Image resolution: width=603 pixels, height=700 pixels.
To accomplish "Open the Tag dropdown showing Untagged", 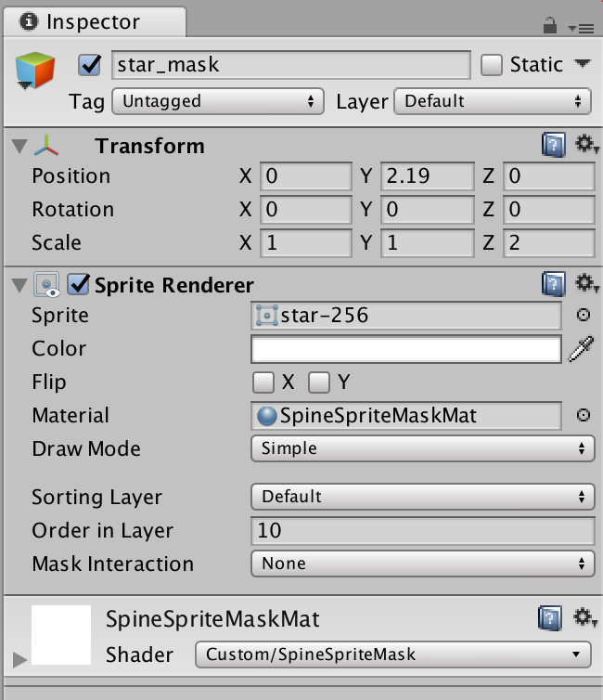I will tap(218, 101).
